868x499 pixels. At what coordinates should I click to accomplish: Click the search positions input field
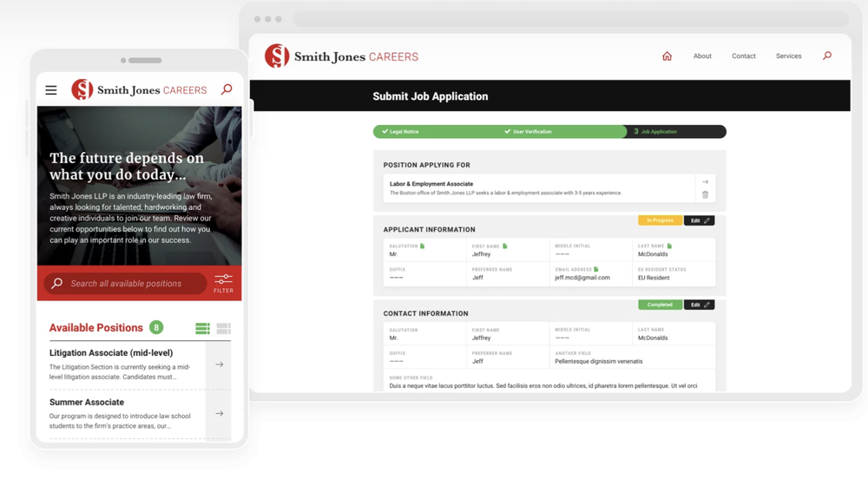(126, 283)
